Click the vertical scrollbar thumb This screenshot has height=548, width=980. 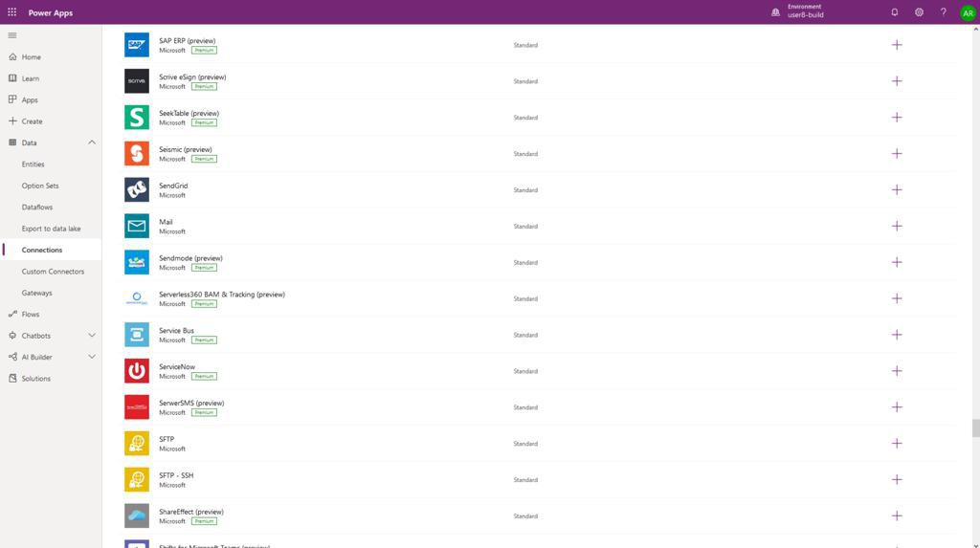(975, 428)
